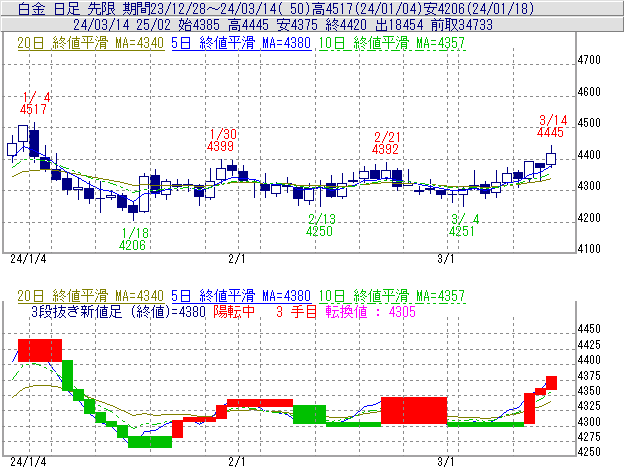Viewport: 624px width, 475px height.
Task: Click the 2/13 4250 low price label
Action: (320, 225)
